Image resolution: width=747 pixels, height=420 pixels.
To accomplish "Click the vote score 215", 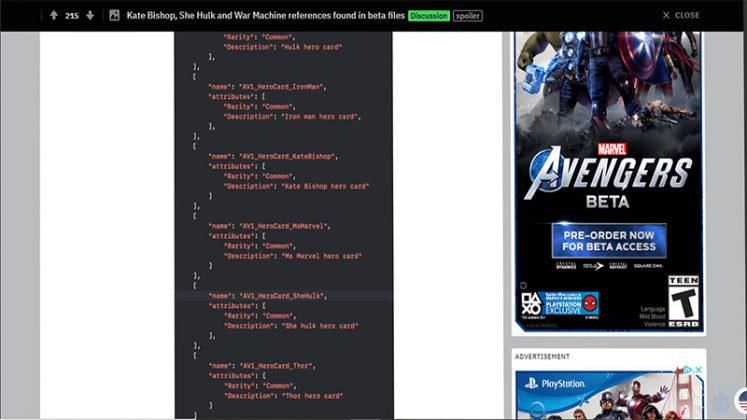I will tap(72, 16).
